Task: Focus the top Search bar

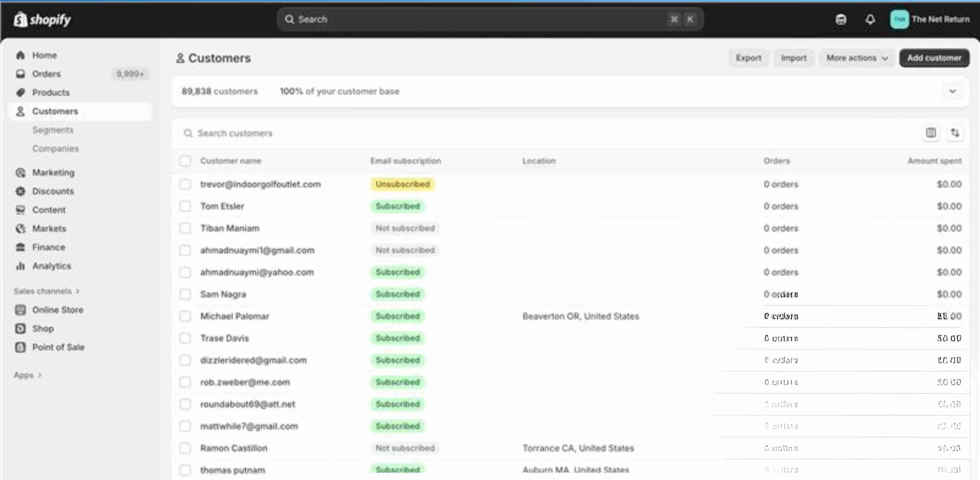Action: (x=490, y=19)
